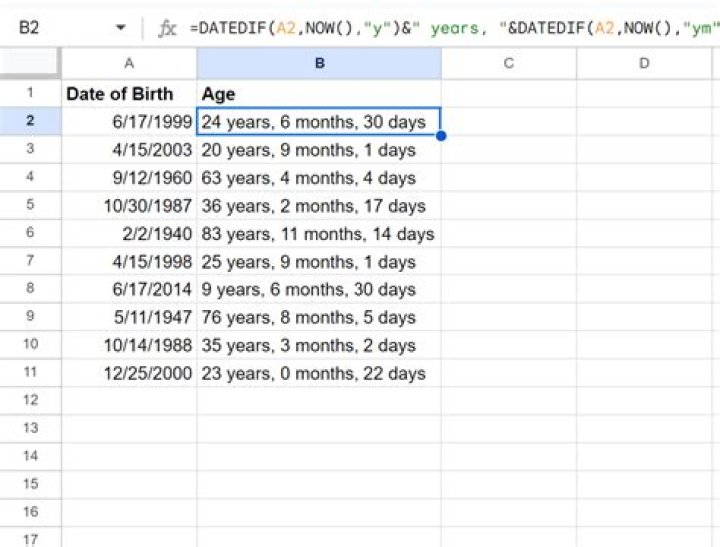This screenshot has height=547, width=720.
Task: Select column A header
Action: tap(129, 64)
